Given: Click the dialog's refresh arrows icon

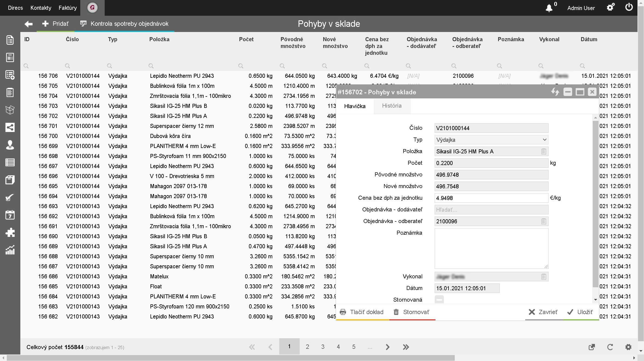Looking at the screenshot, I should [555, 92].
